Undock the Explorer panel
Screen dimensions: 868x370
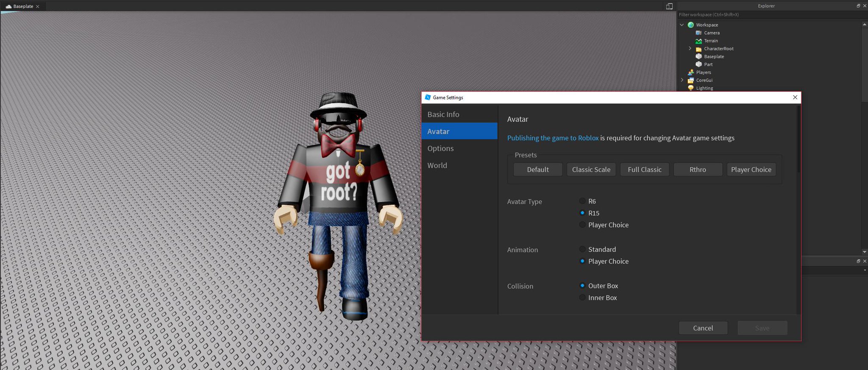tap(858, 6)
